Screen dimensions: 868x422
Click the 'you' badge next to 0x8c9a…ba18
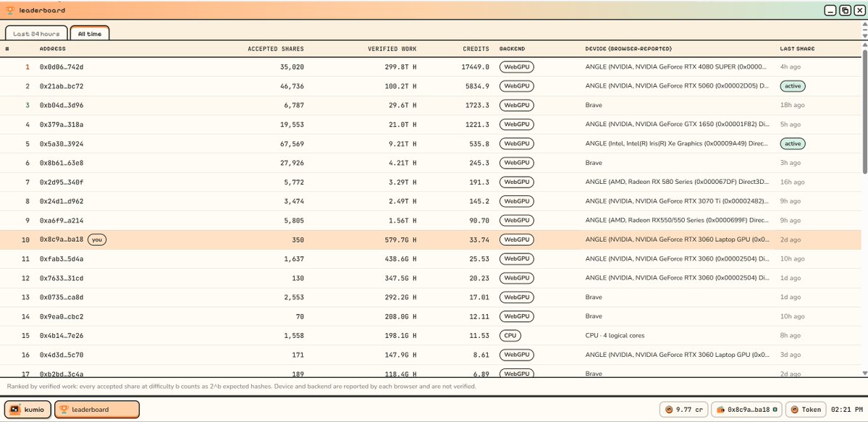pos(97,240)
